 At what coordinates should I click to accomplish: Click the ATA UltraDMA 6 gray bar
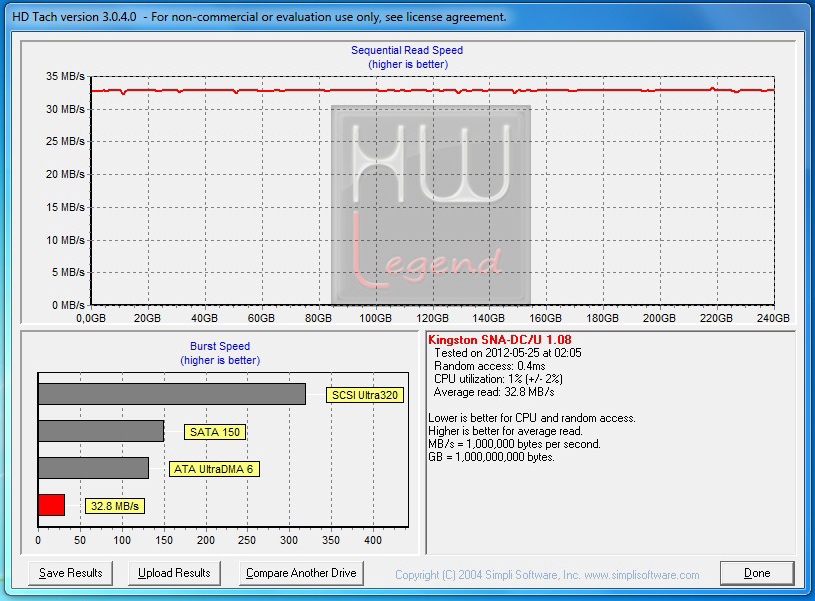[x=94, y=468]
